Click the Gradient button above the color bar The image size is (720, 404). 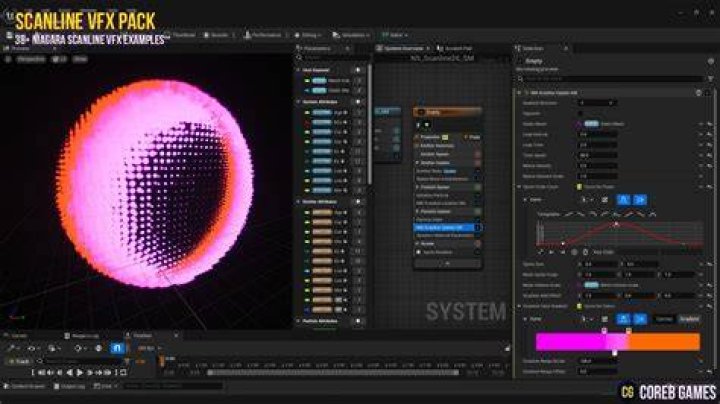689,319
